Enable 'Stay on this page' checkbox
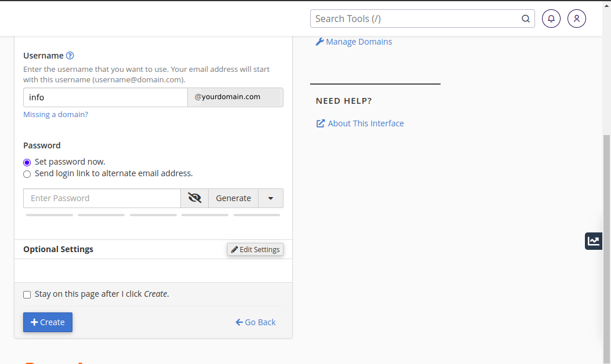Screen dimensions: 611x364 27,294
